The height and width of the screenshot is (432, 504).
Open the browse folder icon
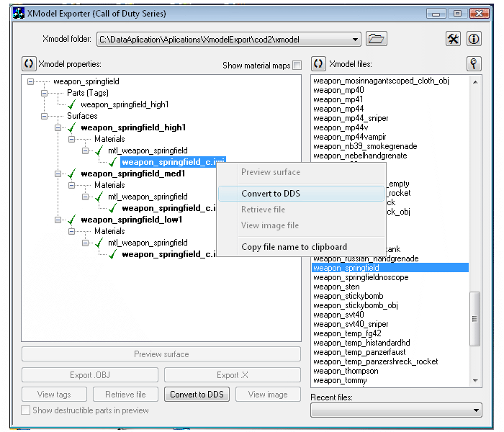point(376,39)
